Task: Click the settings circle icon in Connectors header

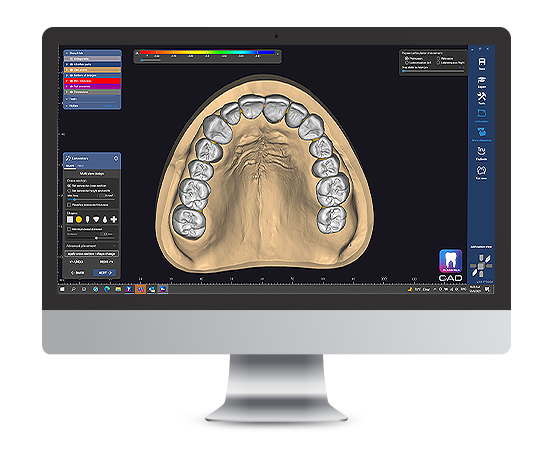Action: pos(116,159)
